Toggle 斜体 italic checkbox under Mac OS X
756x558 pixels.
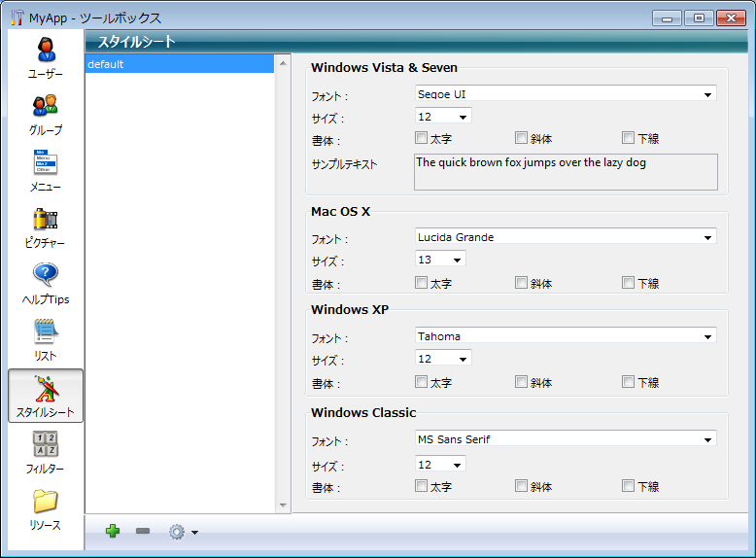522,283
